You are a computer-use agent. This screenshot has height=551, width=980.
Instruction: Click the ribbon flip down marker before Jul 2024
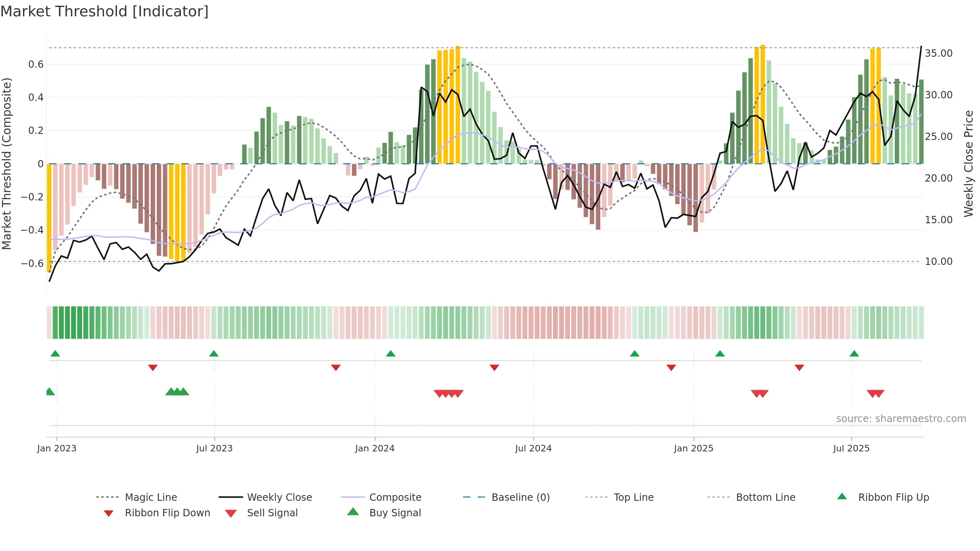click(x=494, y=368)
